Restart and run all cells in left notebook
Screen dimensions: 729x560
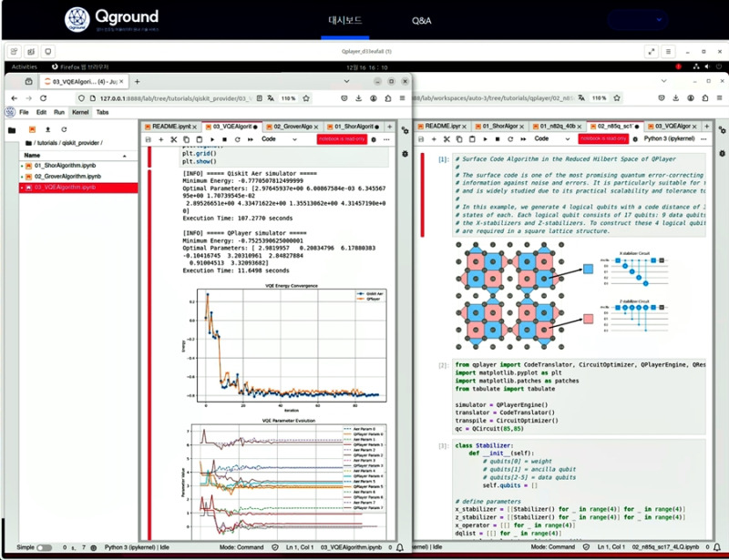(x=250, y=139)
